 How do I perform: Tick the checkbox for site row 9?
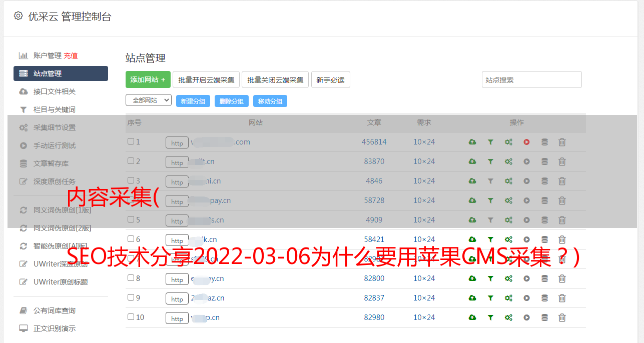(131, 297)
